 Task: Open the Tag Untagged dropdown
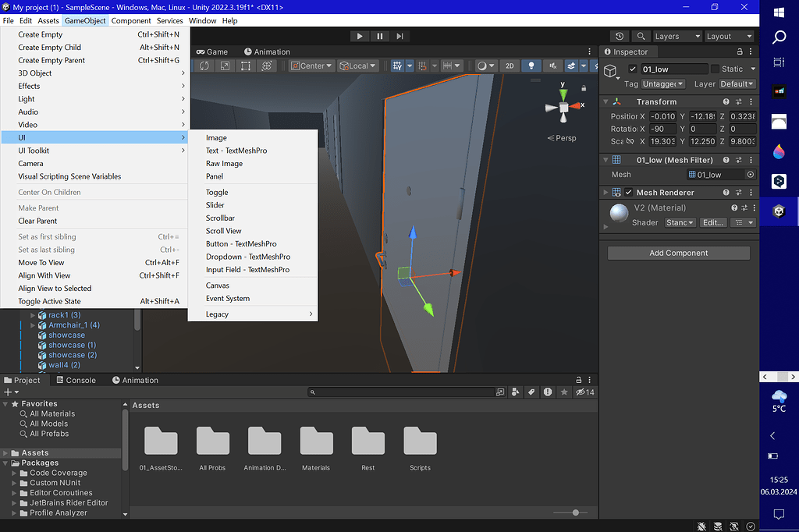[663, 83]
